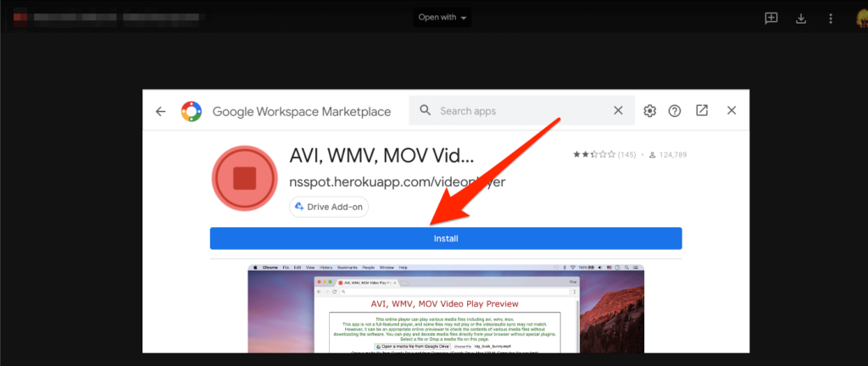This screenshot has width=868, height=366.
Task: Click the Google Workspace Marketplace logo
Action: 192,111
